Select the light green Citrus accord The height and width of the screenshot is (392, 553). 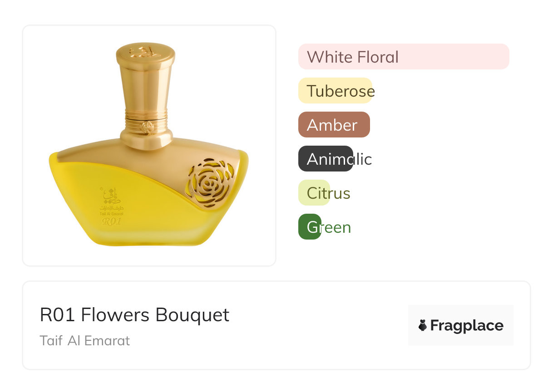(314, 193)
